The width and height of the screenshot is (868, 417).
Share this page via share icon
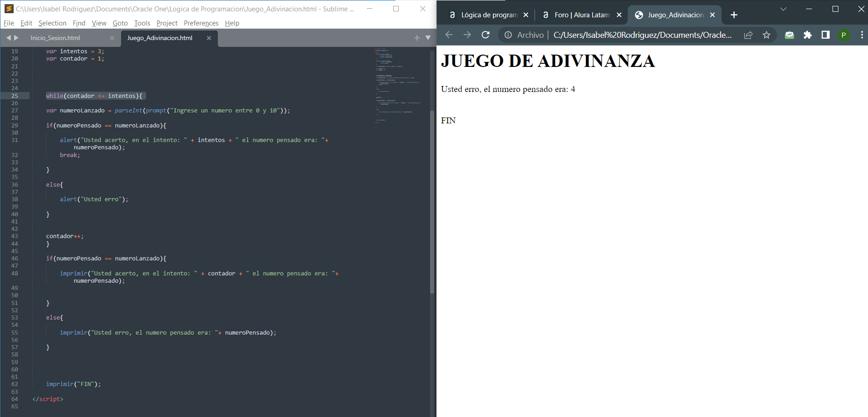748,35
